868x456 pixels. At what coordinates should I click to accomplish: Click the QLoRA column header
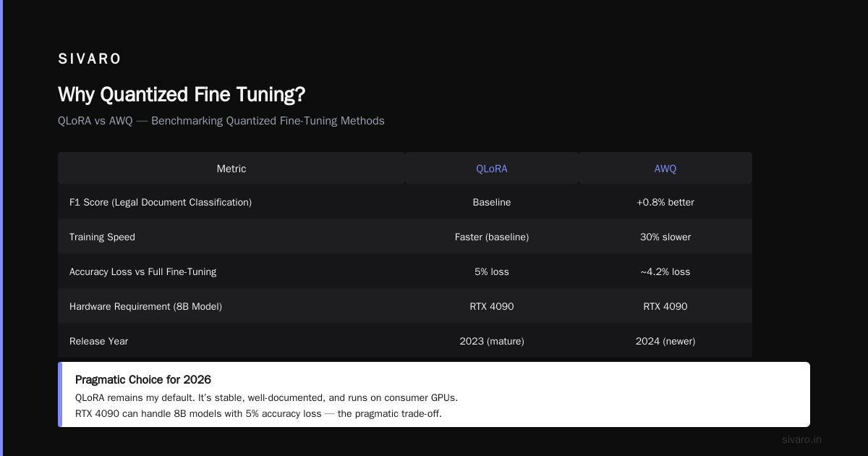[492, 169]
